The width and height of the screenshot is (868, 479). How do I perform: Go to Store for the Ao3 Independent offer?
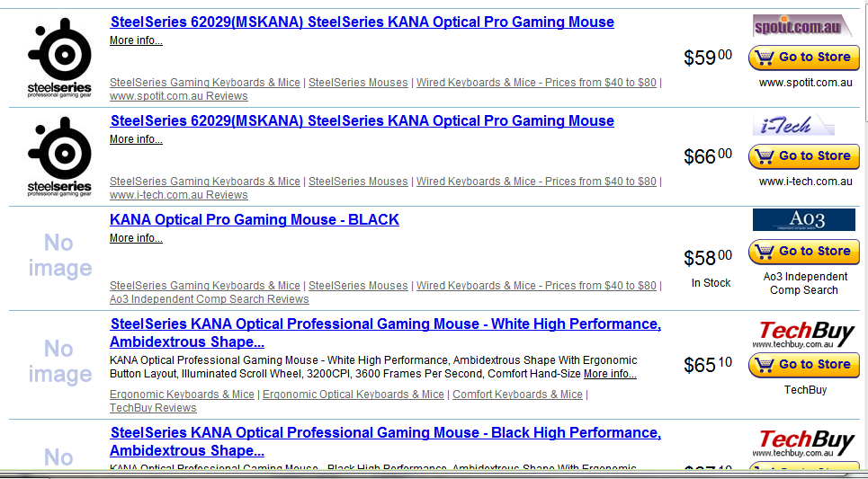pyautogui.click(x=804, y=252)
